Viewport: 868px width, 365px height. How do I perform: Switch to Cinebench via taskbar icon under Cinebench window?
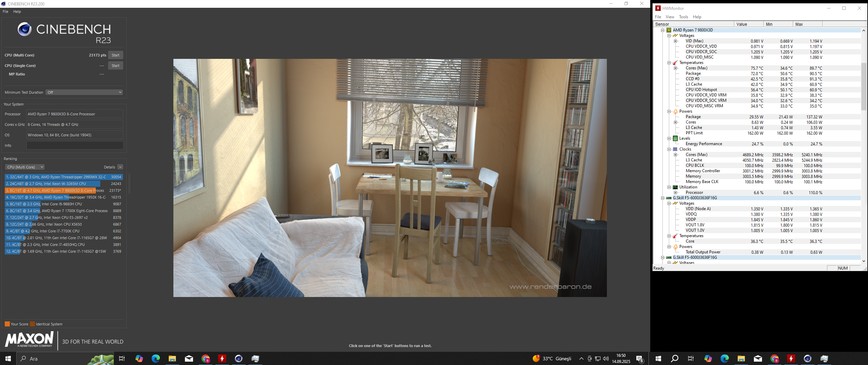pyautogui.click(x=239, y=359)
